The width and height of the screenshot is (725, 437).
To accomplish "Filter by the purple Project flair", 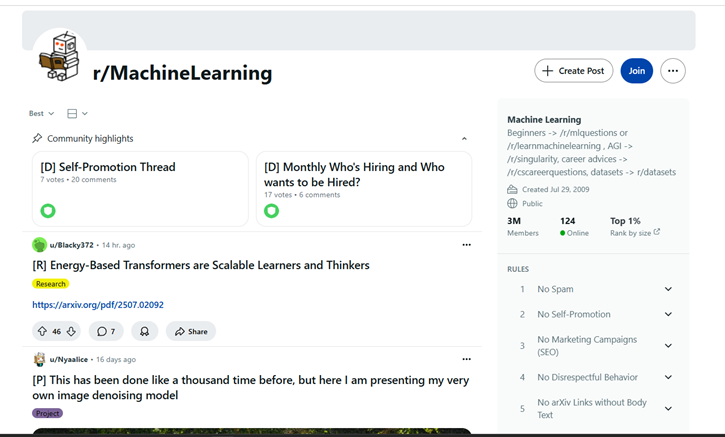I will point(47,413).
